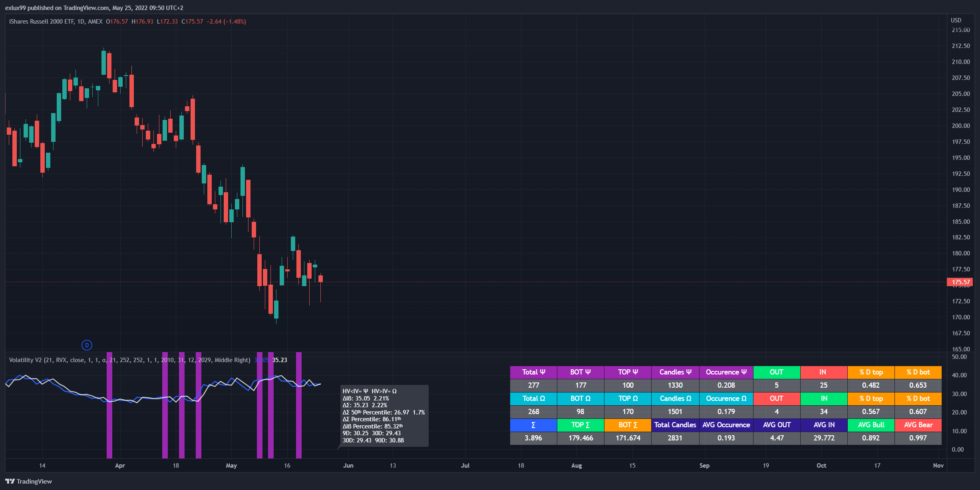Screen dimensions: 980x490
Task: Click the Apr label on time axis
Action: (x=120, y=466)
